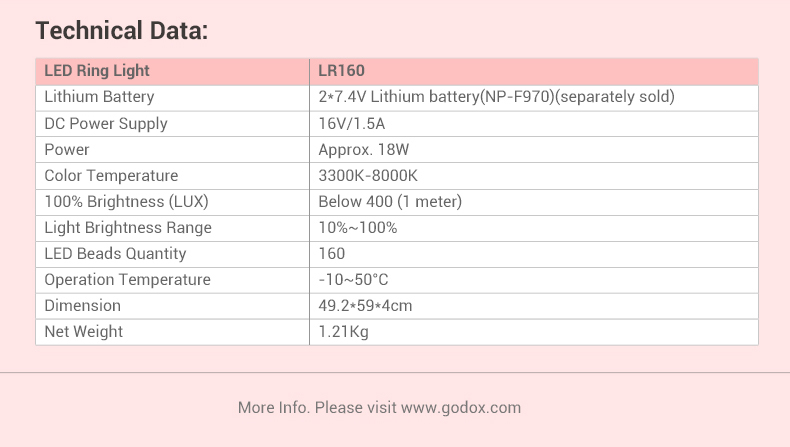Click the 49.2*59*4cm dimension value
Viewport: 790px width, 447px height.
coord(365,305)
